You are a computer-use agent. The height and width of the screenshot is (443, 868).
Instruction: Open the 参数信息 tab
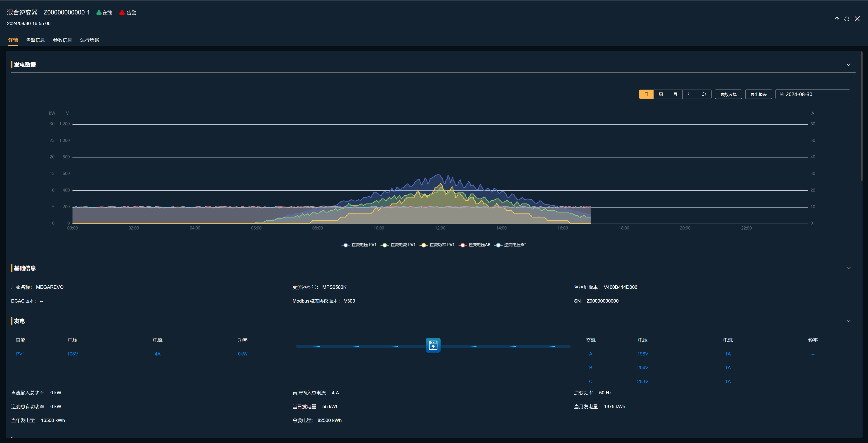(x=63, y=40)
